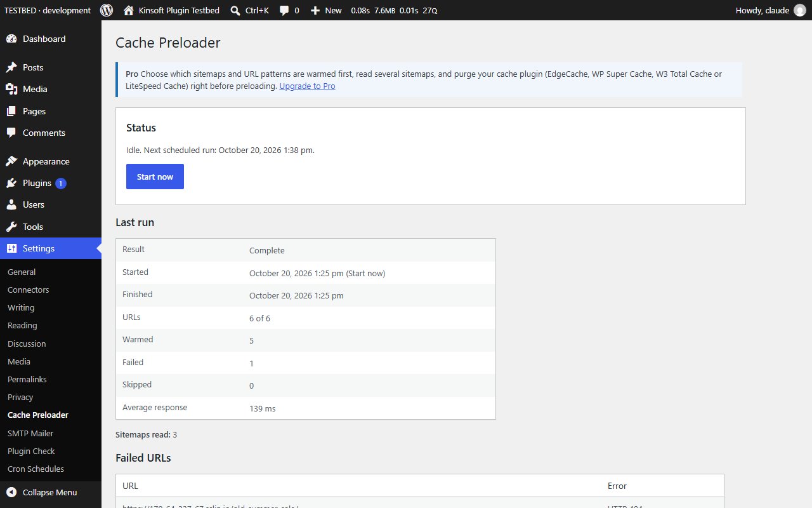Open Plugin Check settings page

click(31, 451)
